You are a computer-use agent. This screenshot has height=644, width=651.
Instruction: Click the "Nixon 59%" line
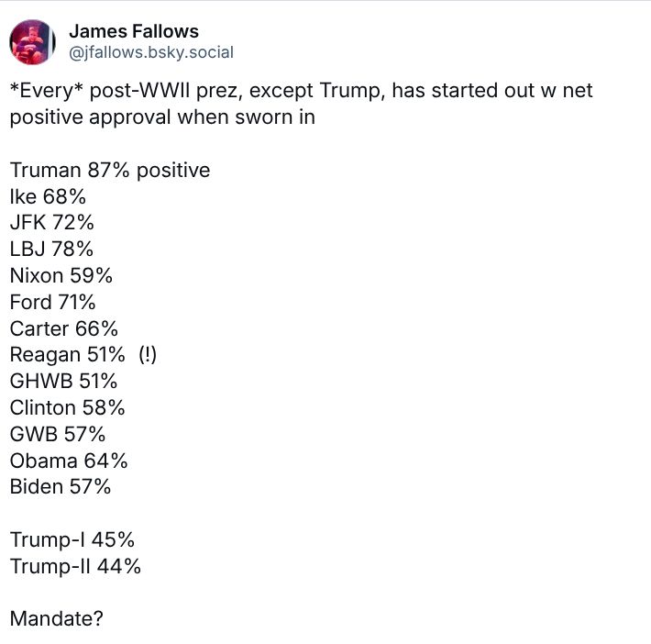point(61,275)
